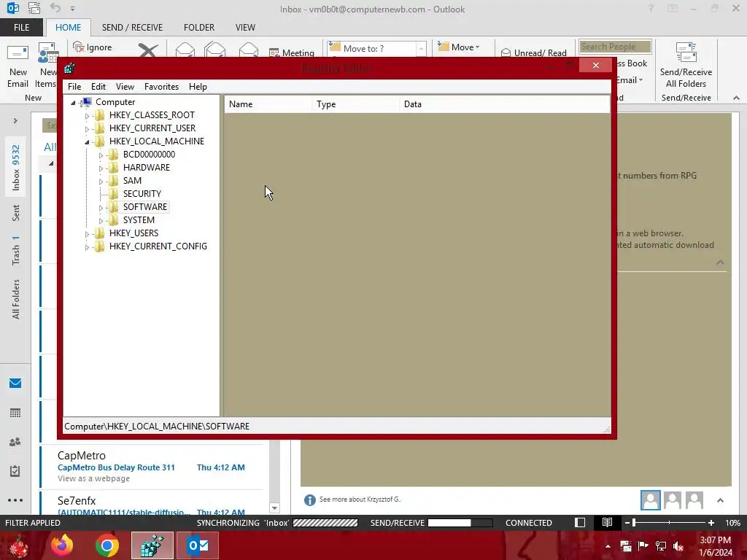Viewport: 747px width, 560px height.
Task: Expand the SOFTWARE key arrow
Action: pos(101,208)
